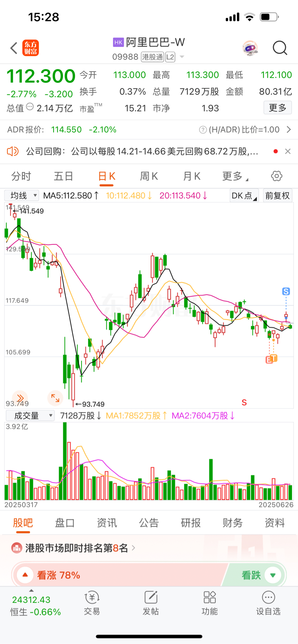Tap the 港股通 tag badge
This screenshot has height=644, width=298.
tap(152, 57)
